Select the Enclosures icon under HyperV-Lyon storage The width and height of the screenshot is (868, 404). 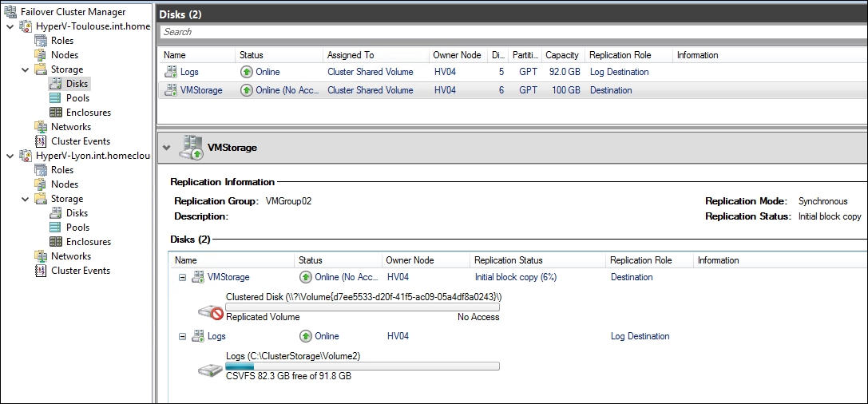coord(56,242)
